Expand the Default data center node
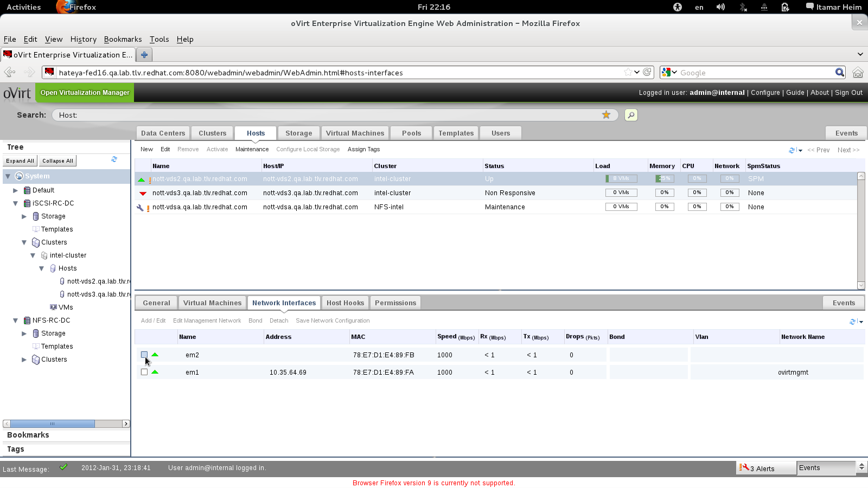The height and width of the screenshot is (488, 868). (16, 190)
